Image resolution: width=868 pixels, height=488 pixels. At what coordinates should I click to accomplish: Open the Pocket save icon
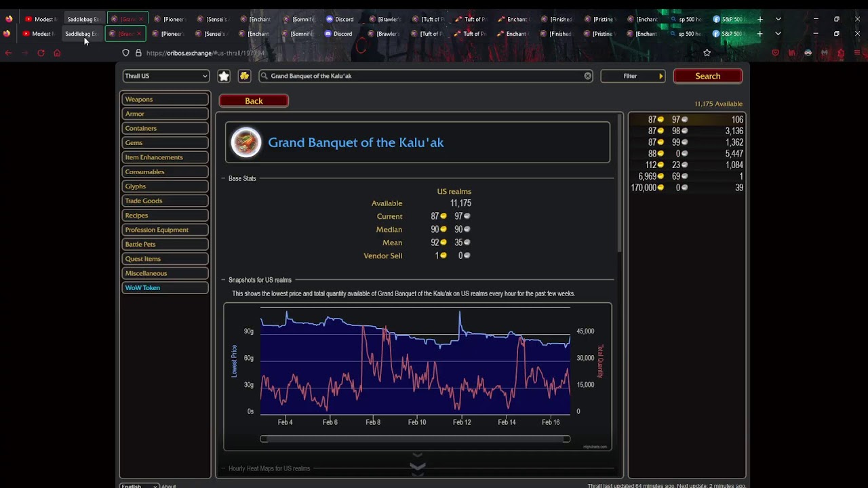click(x=775, y=53)
